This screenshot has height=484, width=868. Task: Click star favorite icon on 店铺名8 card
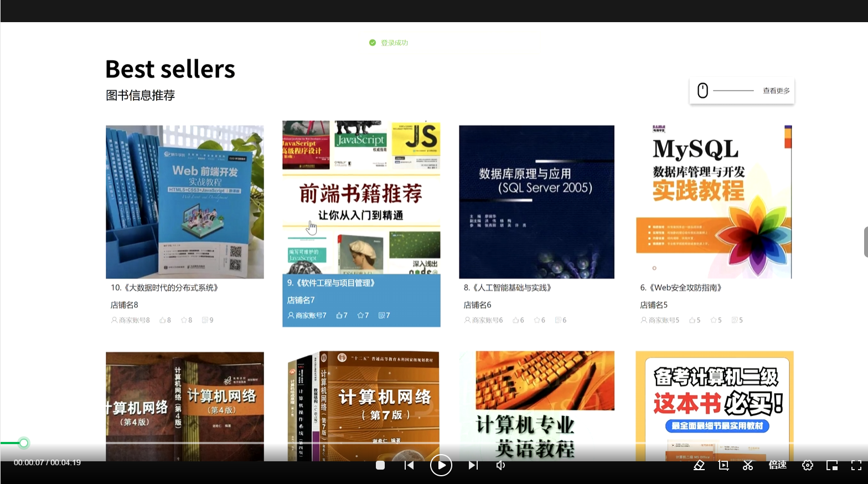click(x=184, y=320)
